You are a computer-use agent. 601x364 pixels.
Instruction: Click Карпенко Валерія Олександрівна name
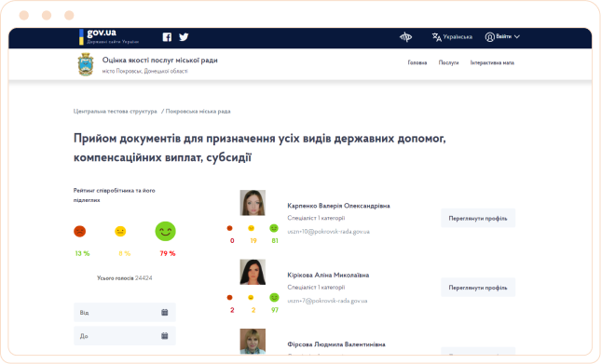[338, 206]
